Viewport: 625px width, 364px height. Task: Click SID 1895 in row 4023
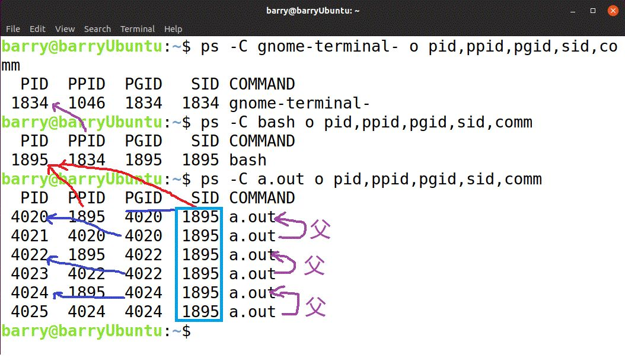pos(200,274)
